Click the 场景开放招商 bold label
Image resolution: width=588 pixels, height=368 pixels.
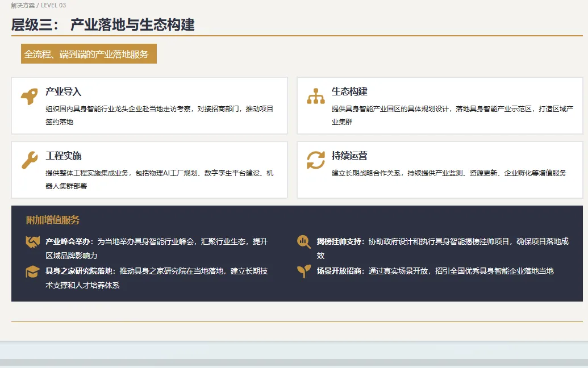tap(340, 271)
